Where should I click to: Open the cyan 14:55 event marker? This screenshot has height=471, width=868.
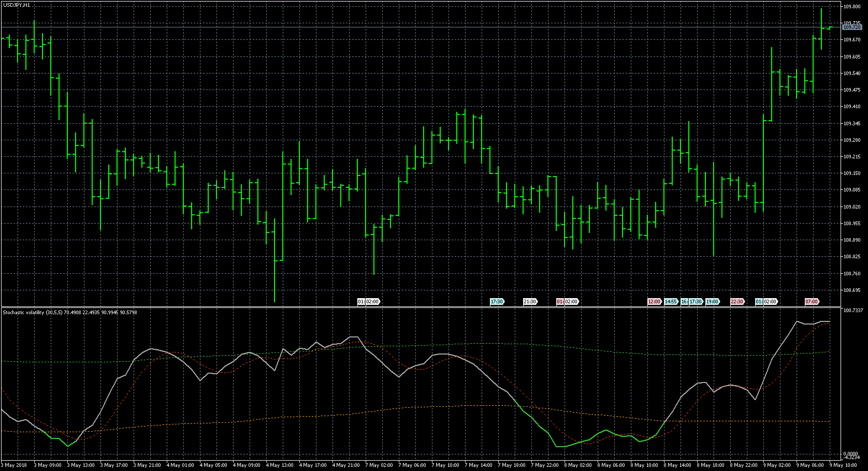[671, 301]
